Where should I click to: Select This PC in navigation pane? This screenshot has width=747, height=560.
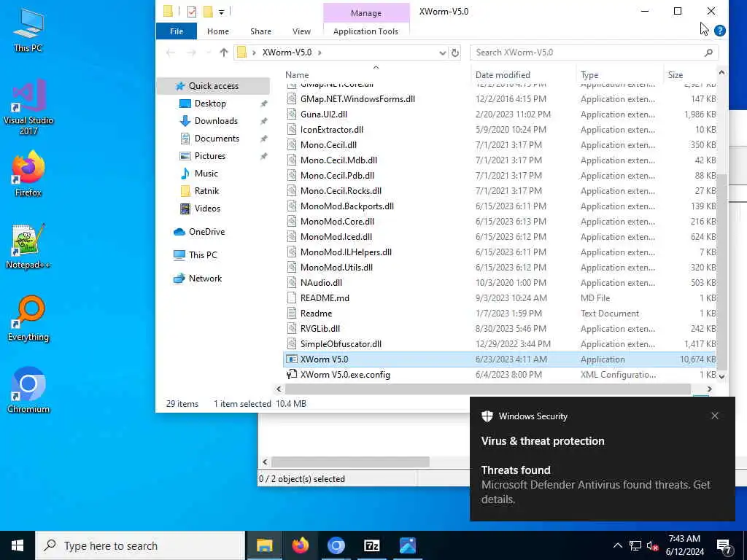click(x=203, y=255)
